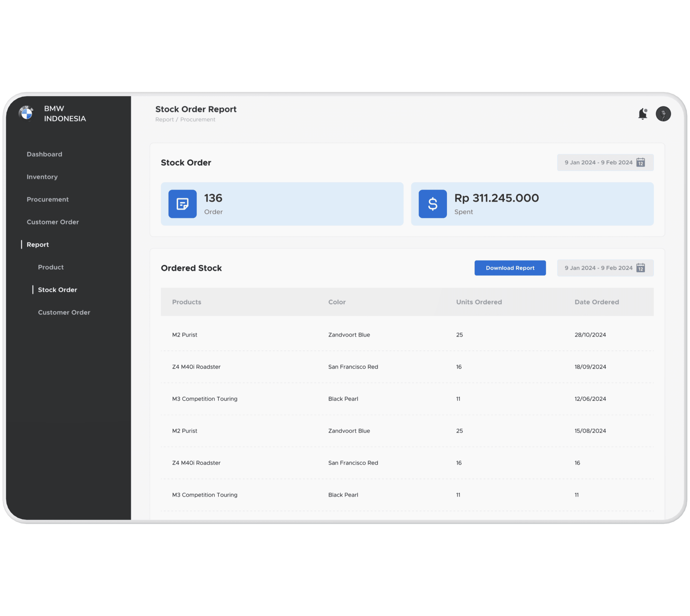Sort by the Date Ordered column header
The height and width of the screenshot is (616, 690).
click(597, 302)
